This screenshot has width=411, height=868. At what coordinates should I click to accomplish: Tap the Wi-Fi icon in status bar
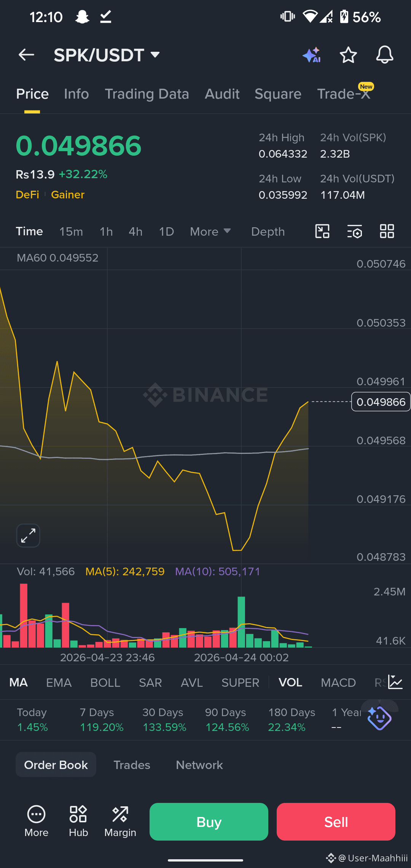[x=310, y=17]
